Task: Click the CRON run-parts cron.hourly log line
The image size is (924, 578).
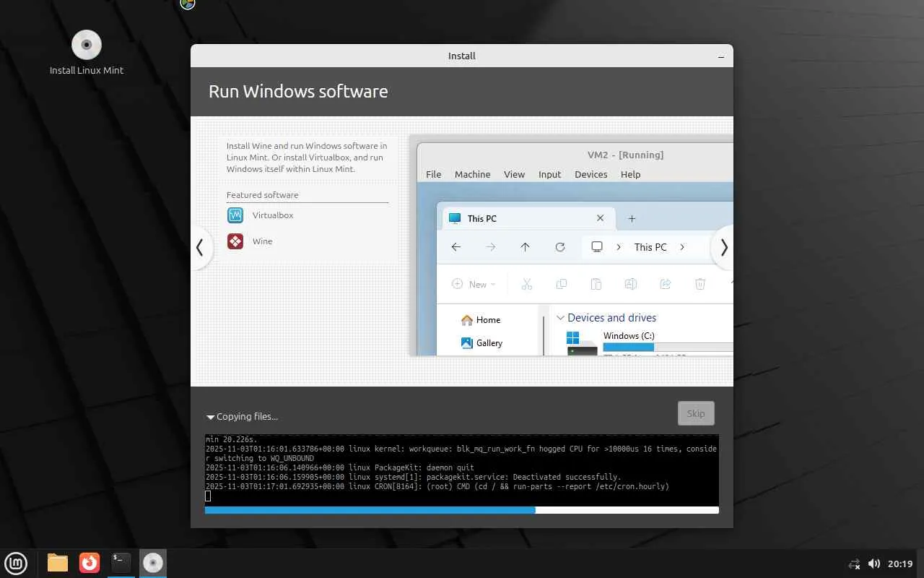Action: 437,486
